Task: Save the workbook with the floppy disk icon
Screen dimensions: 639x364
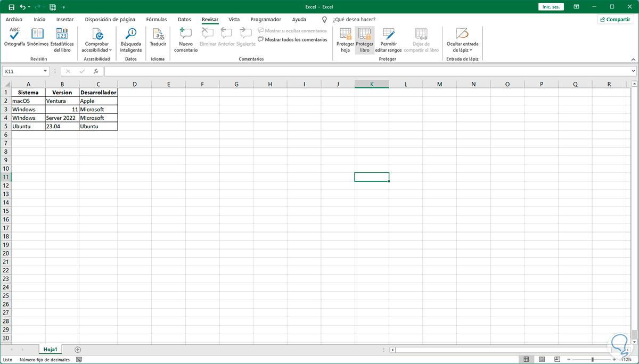Action: click(11, 7)
